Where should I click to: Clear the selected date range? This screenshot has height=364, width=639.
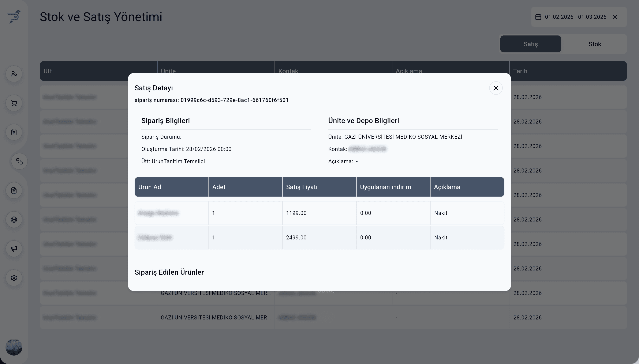click(x=615, y=17)
